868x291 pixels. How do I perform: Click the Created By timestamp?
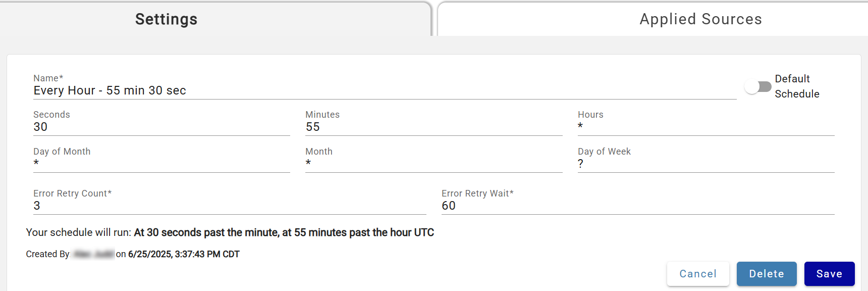[x=184, y=254]
